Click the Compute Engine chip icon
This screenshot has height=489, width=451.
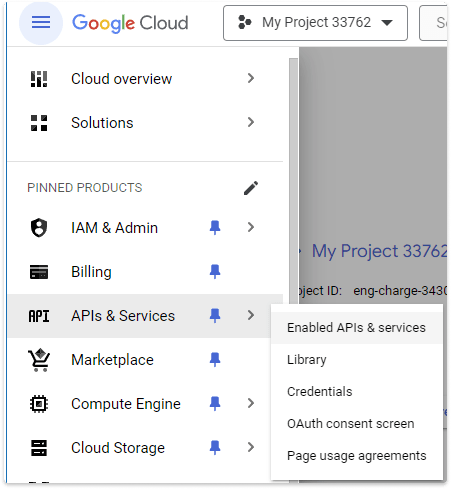tap(39, 404)
